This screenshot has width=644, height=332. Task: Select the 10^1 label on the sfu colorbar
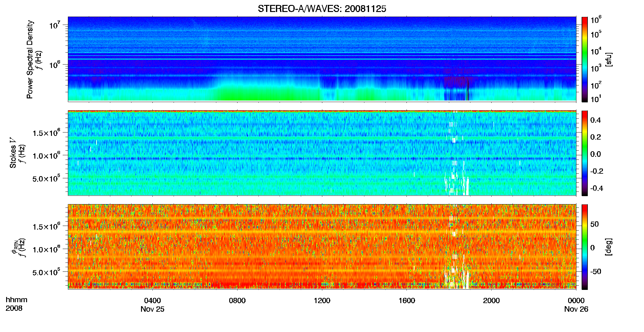coord(596,99)
